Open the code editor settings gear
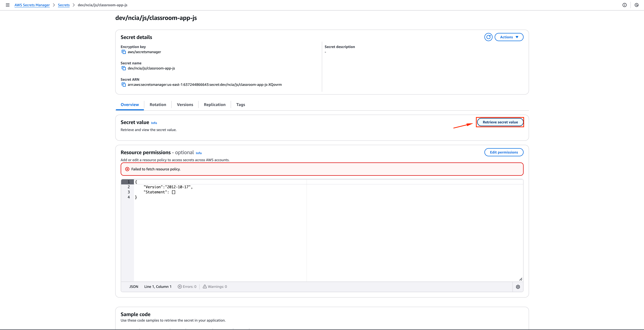This screenshot has height=330, width=644. [x=518, y=287]
